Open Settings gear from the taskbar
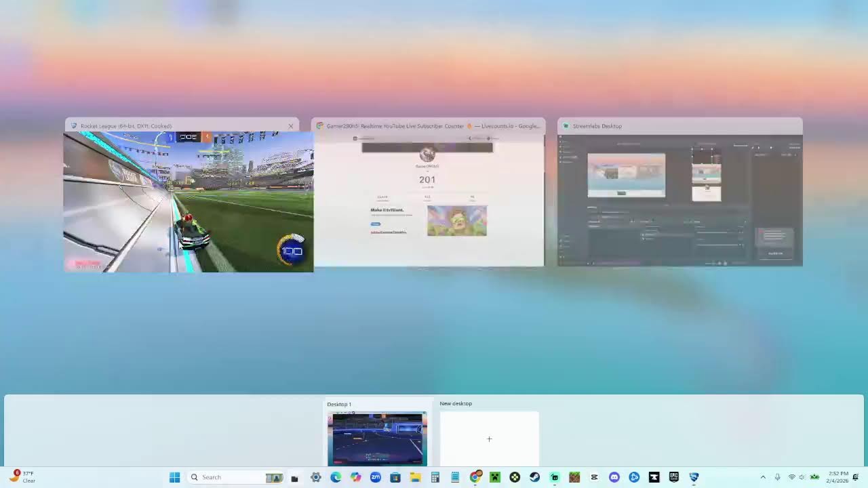Image resolution: width=868 pixels, height=488 pixels. [x=316, y=477]
